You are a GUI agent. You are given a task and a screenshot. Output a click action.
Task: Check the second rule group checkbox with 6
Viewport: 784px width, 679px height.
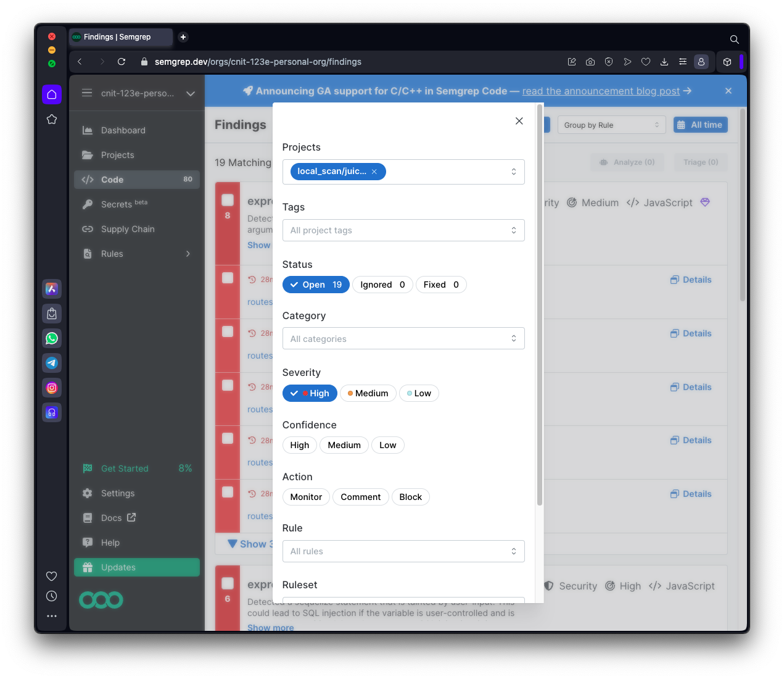[x=228, y=583]
